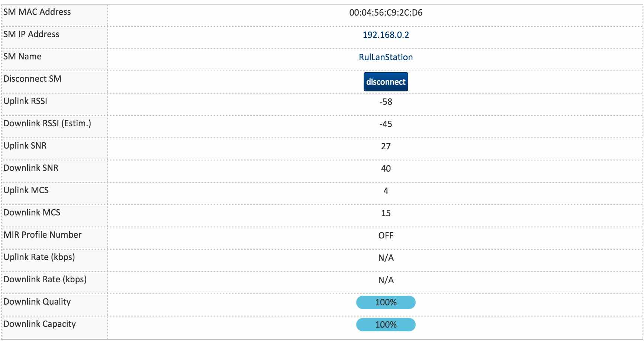Click the Downlink SNR value 40
This screenshot has height=341, width=644.
pos(386,169)
